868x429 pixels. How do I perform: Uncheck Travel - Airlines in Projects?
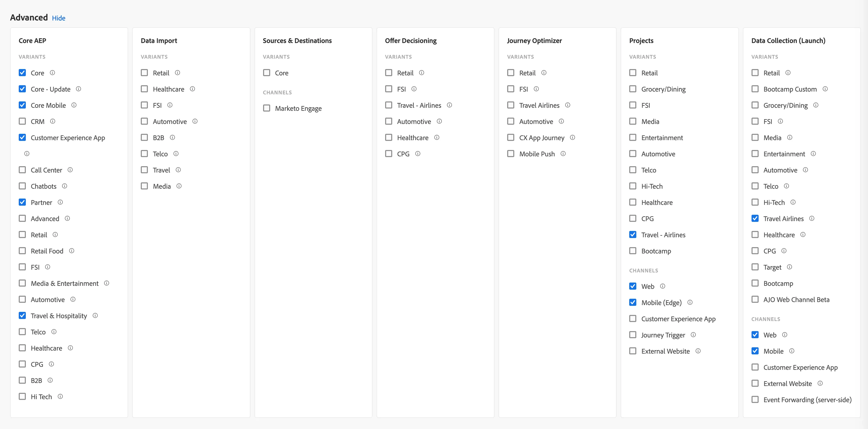[633, 235]
